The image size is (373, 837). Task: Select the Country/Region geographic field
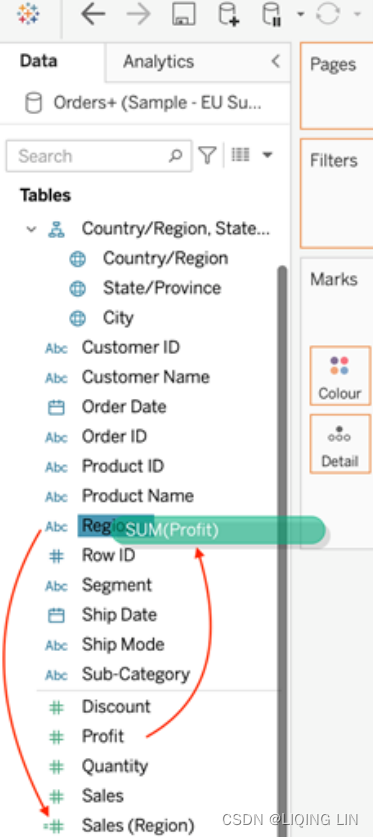pyautogui.click(x=165, y=258)
